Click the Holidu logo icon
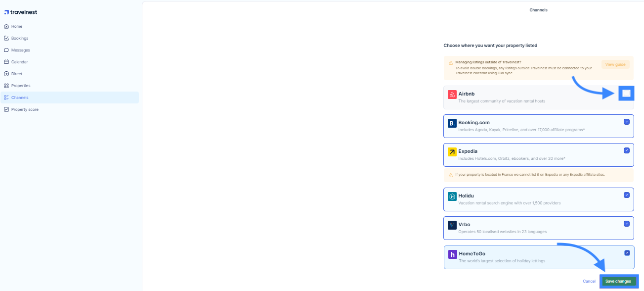 coord(452,196)
